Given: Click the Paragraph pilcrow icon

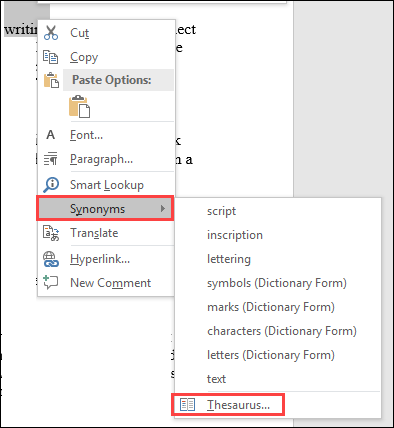Looking at the screenshot, I should [51, 159].
